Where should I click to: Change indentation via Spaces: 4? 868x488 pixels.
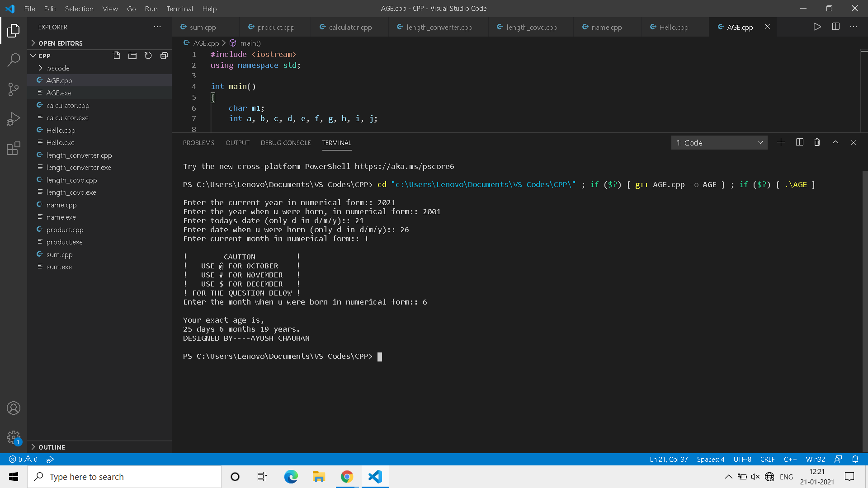(710, 459)
